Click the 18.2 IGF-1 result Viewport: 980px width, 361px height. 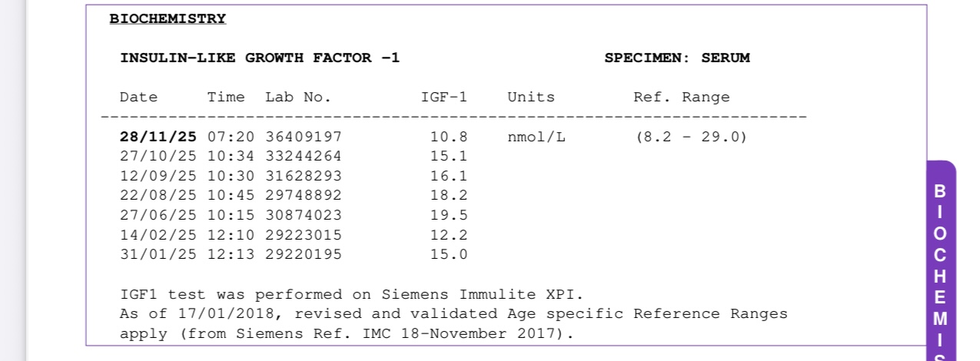pos(449,196)
